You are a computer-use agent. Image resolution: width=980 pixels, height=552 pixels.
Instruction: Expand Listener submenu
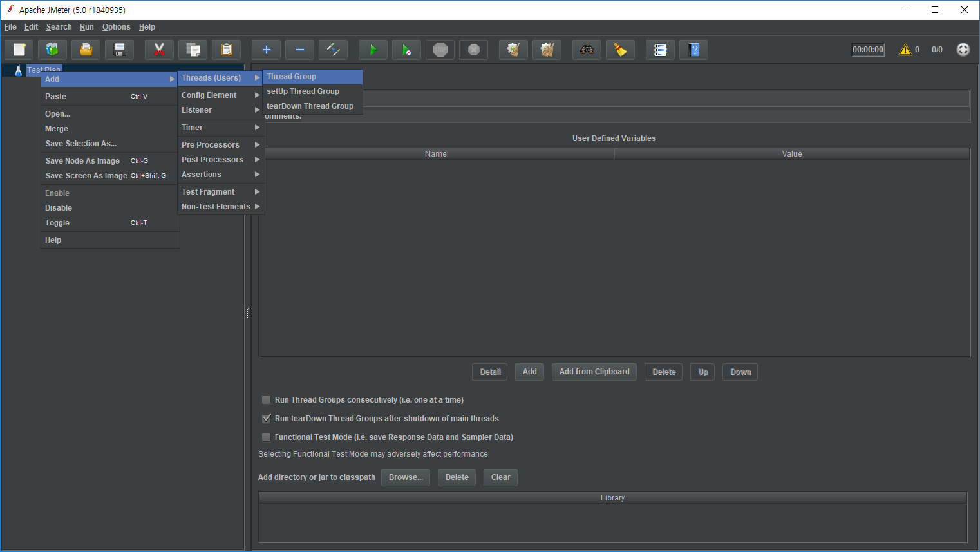[x=220, y=110]
